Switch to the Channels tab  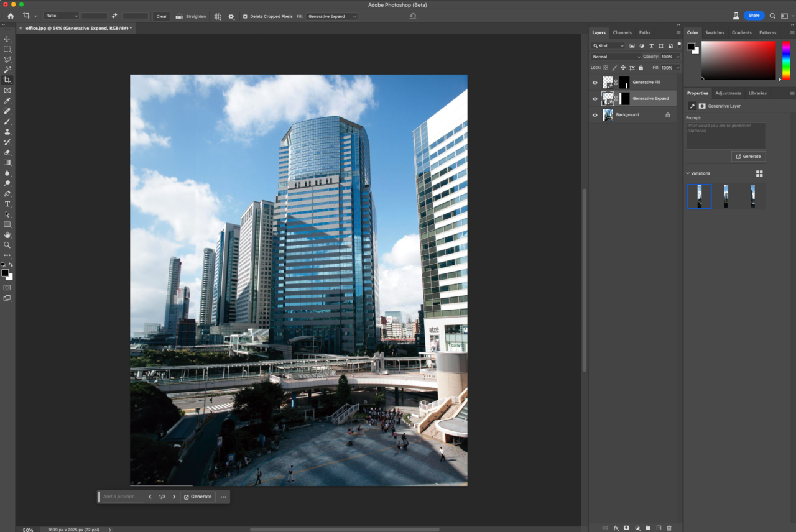(622, 32)
